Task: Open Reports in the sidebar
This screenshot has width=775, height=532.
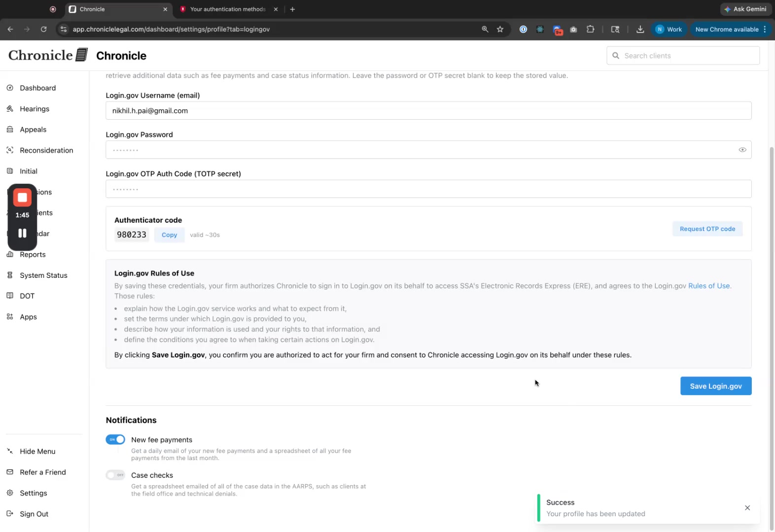Action: [33, 255]
